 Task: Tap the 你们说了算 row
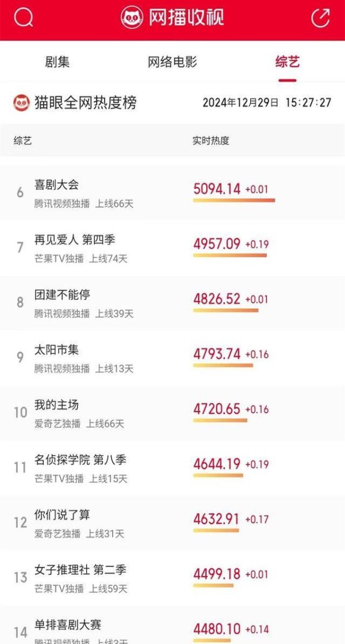point(62,515)
